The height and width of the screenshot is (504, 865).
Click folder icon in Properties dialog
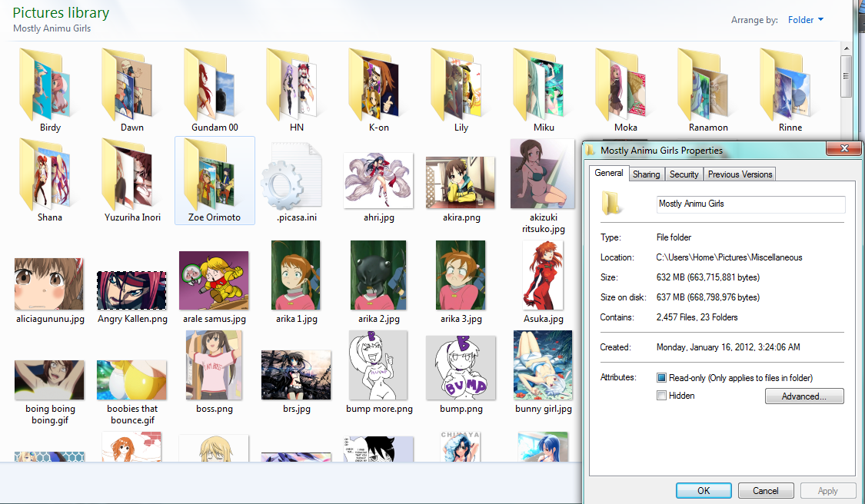pos(610,203)
